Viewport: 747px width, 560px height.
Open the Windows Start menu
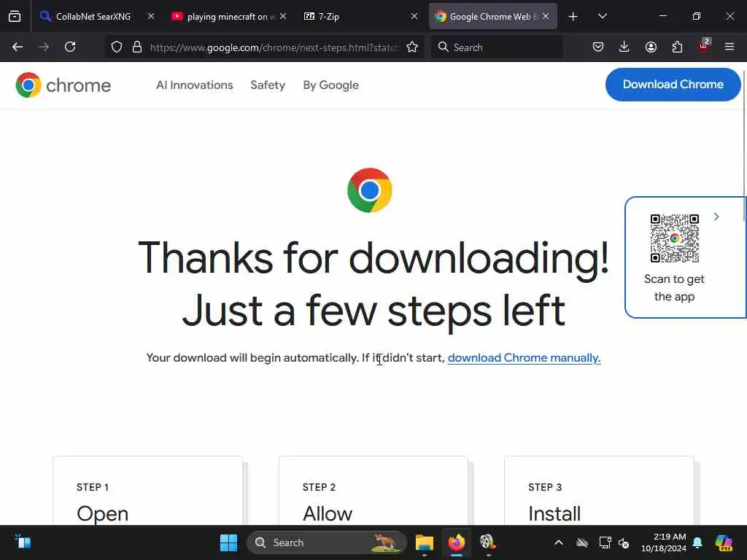(228, 542)
